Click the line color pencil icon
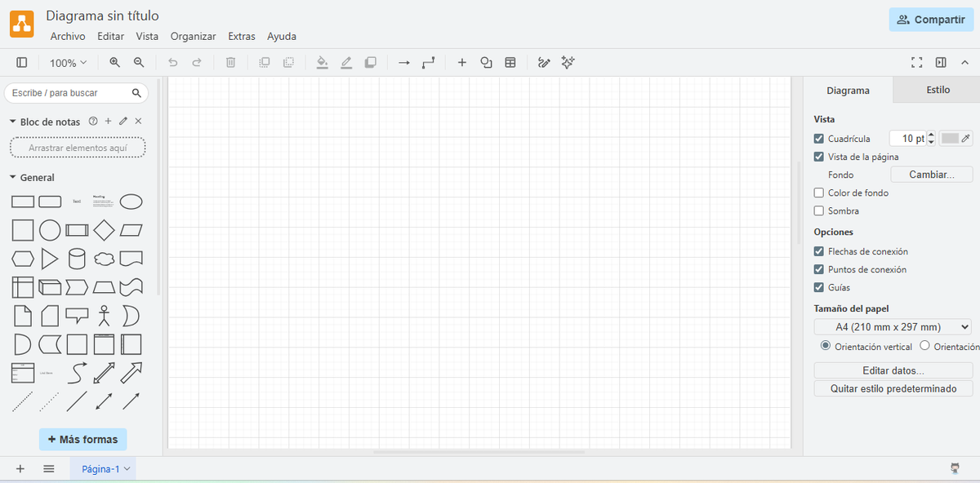Viewport: 980px width, 483px height. pos(346,63)
